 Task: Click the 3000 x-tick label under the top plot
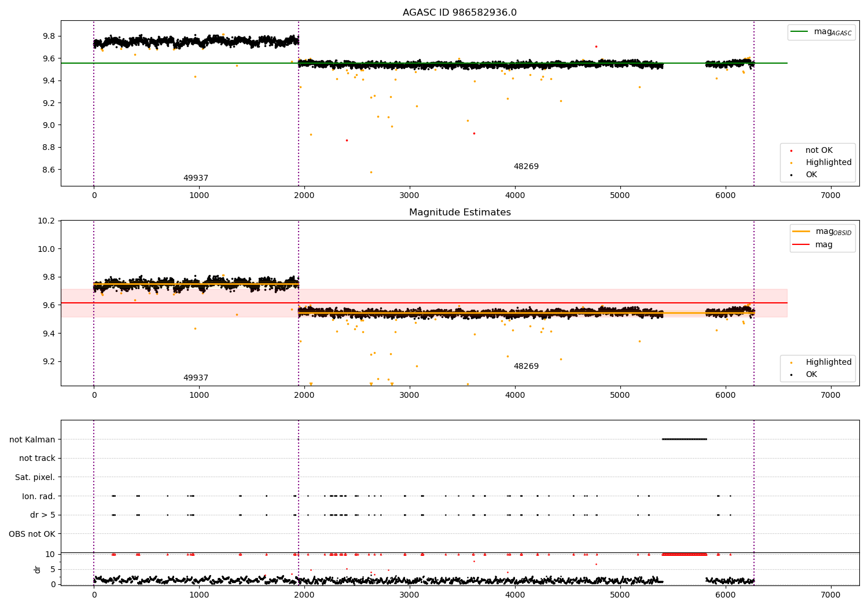click(x=410, y=196)
